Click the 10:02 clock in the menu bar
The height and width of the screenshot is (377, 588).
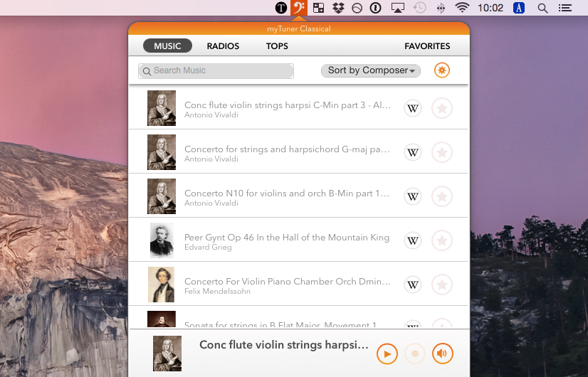(x=490, y=8)
